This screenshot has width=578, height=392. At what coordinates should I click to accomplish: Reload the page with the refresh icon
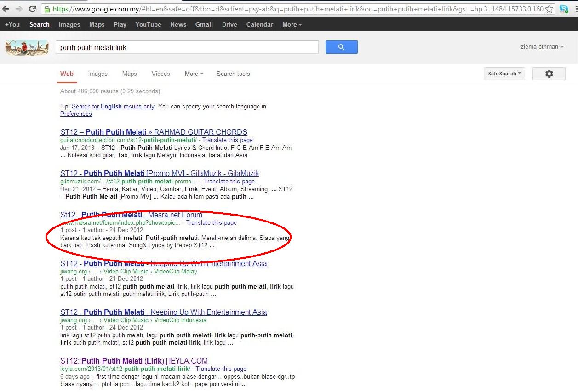click(32, 9)
